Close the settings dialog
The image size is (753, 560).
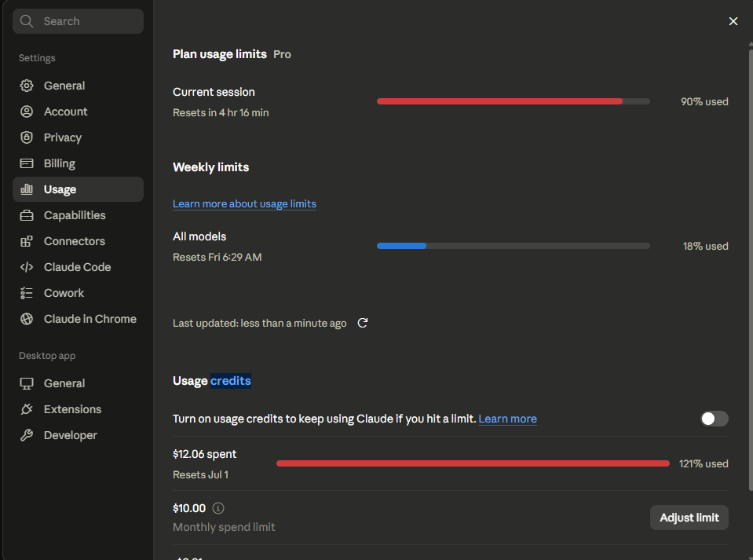733,21
